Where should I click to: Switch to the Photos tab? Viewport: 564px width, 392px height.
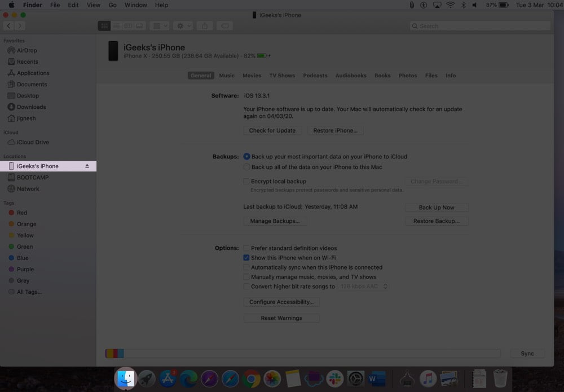[408, 76]
